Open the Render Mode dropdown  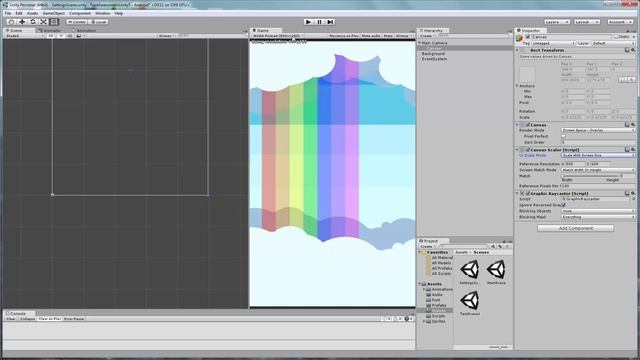tap(598, 130)
